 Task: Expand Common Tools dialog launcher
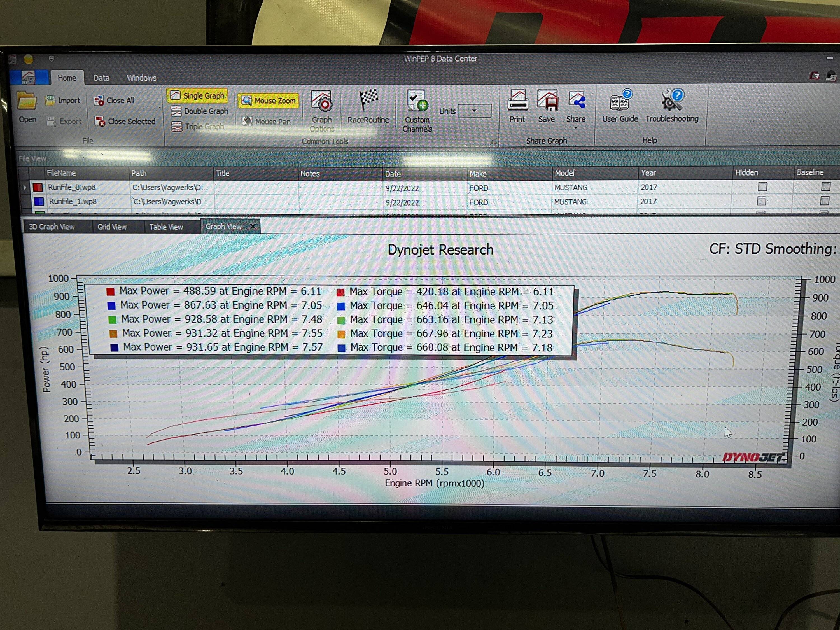click(x=494, y=142)
